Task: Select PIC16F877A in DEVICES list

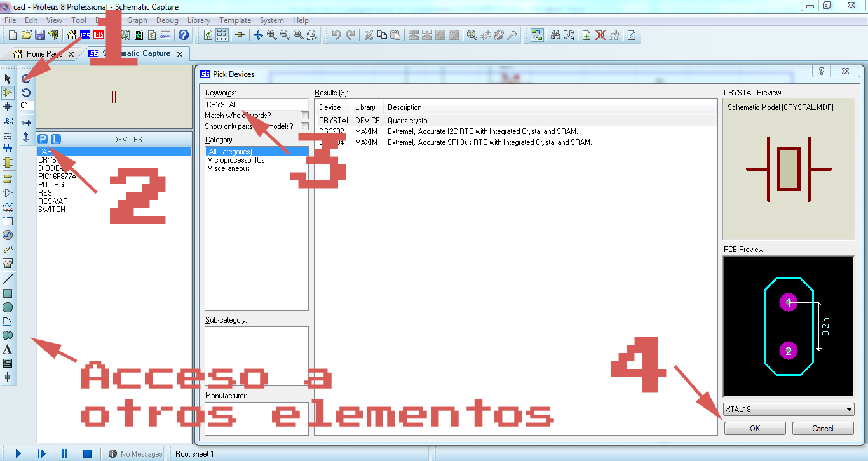Action: point(57,177)
